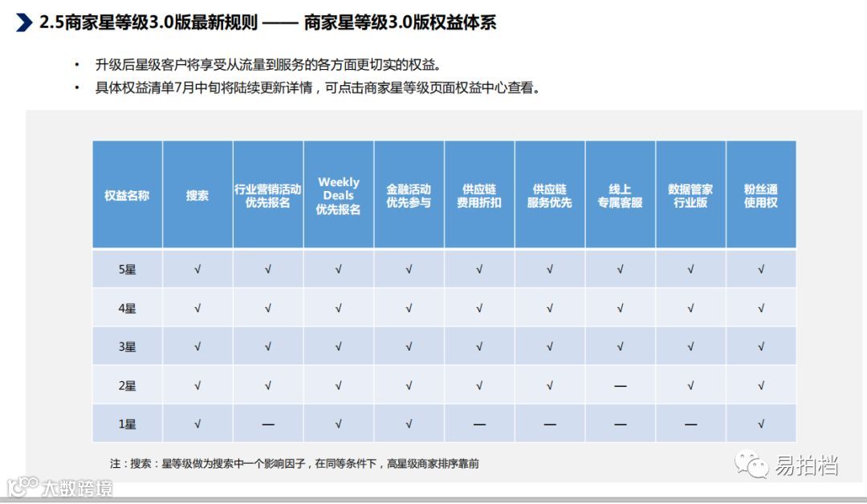Select the 4星 row label
Viewport: 867px width, 504px height.
pos(127,308)
